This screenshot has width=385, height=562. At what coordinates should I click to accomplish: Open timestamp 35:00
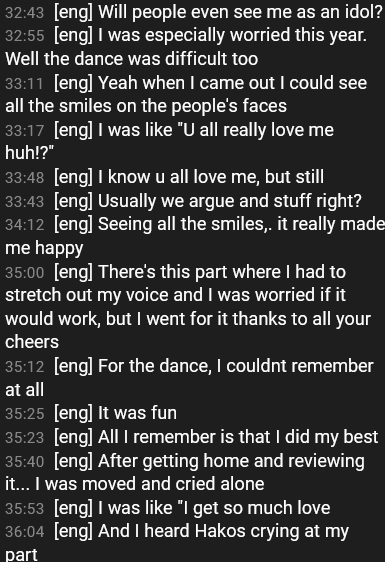point(25,272)
